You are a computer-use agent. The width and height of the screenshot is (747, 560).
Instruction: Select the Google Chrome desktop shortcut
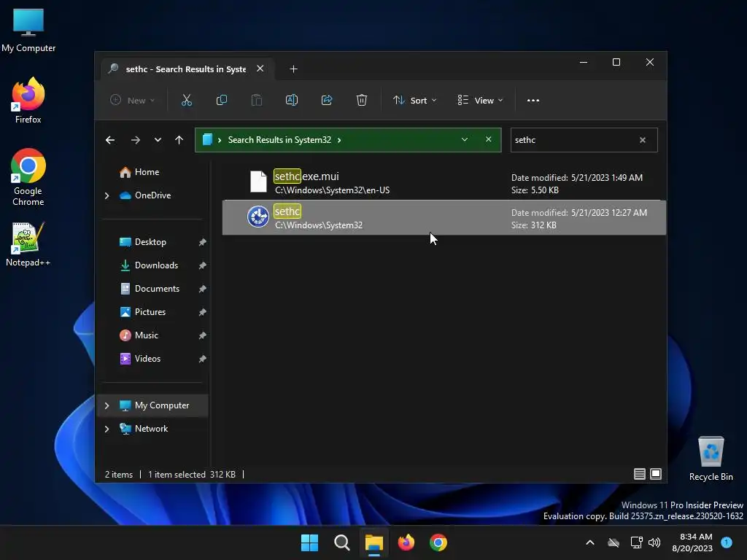(28, 177)
